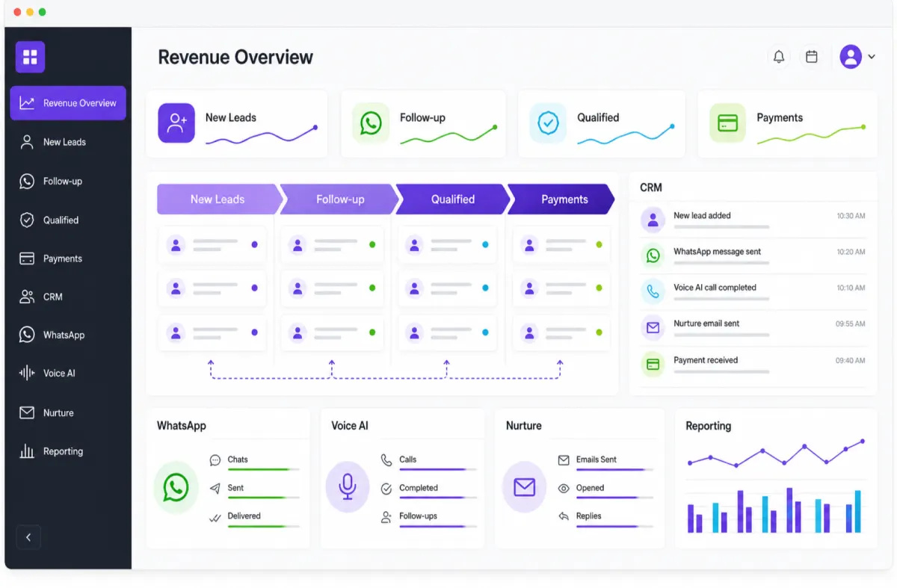The width and height of the screenshot is (897, 588).
Task: Click the Calls phone icon
Action: [386, 460]
